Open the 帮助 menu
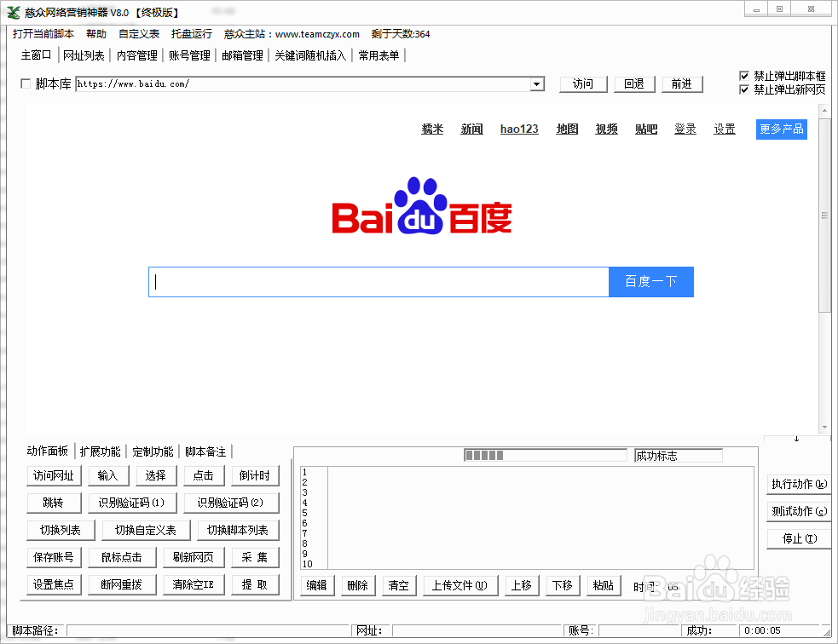838x644 pixels. click(x=96, y=33)
